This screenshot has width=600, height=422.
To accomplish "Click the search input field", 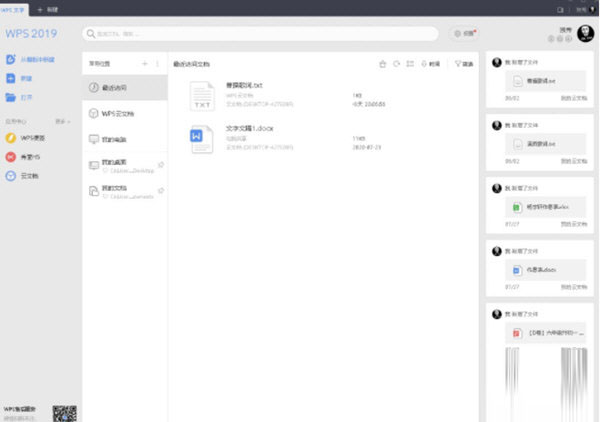I will [x=262, y=33].
